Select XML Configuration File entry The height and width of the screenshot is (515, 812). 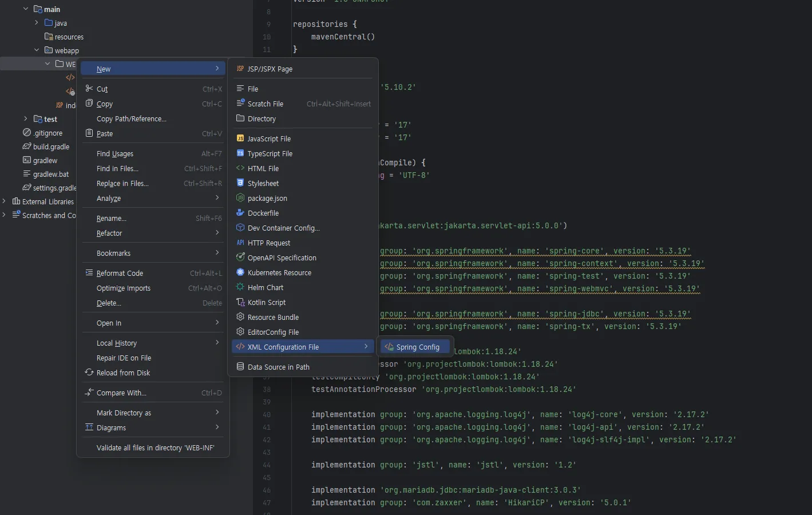click(303, 347)
